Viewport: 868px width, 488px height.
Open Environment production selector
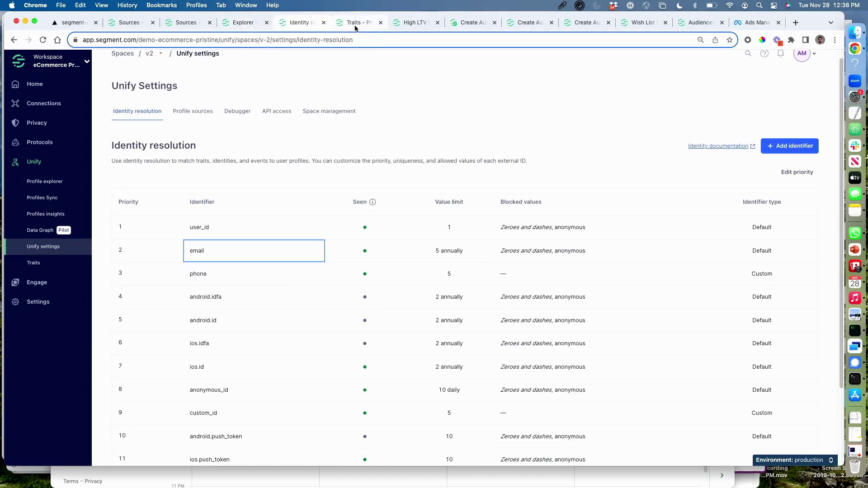point(795,460)
